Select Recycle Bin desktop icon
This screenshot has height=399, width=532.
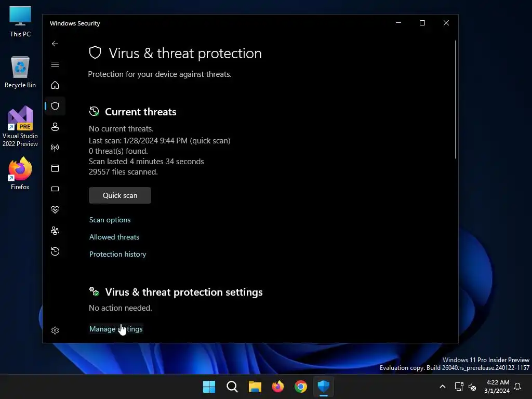(x=20, y=72)
